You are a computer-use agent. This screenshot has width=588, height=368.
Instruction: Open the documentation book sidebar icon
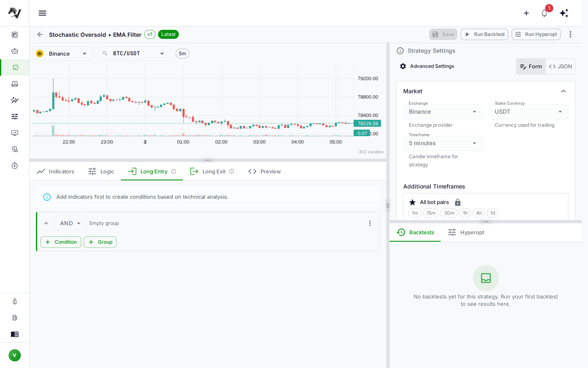(x=14, y=334)
